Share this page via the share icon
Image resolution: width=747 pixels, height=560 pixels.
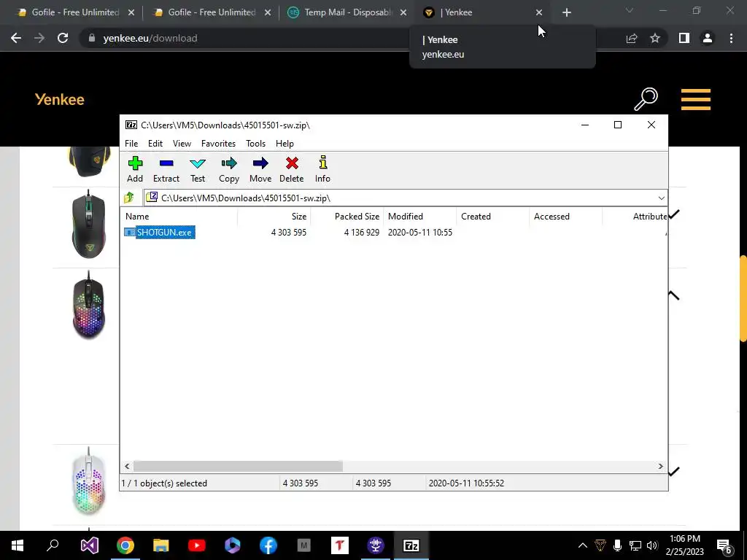[632, 38]
